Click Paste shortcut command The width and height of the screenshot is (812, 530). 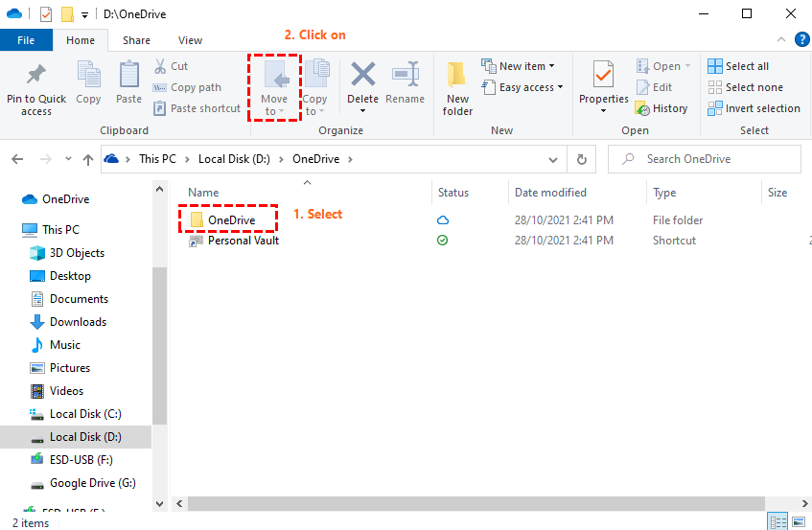[197, 108]
